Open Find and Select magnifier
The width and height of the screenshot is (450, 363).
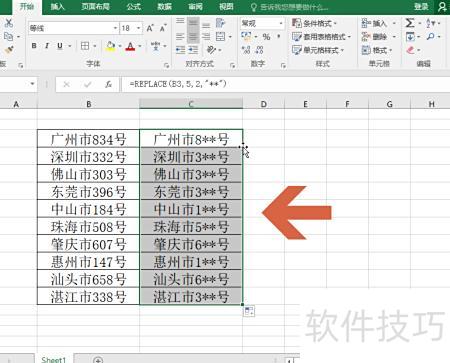431,36
